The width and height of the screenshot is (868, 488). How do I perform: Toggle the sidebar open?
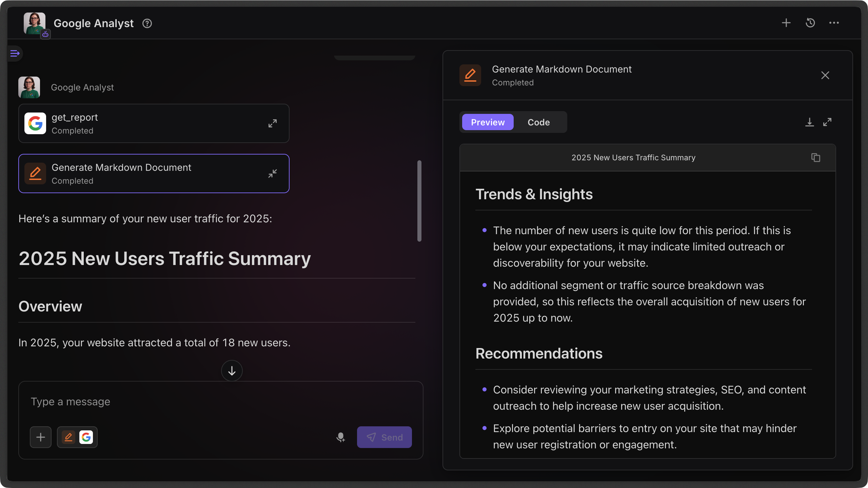pos(15,53)
